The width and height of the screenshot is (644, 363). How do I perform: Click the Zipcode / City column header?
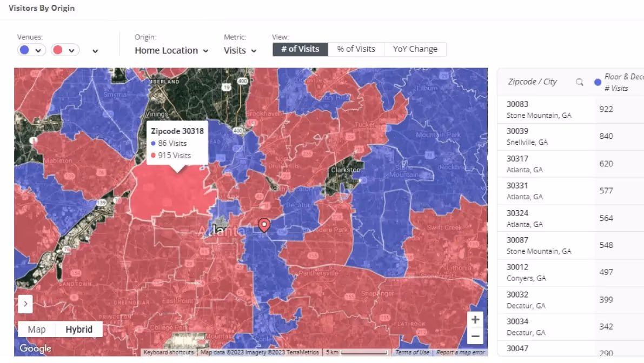pos(532,82)
